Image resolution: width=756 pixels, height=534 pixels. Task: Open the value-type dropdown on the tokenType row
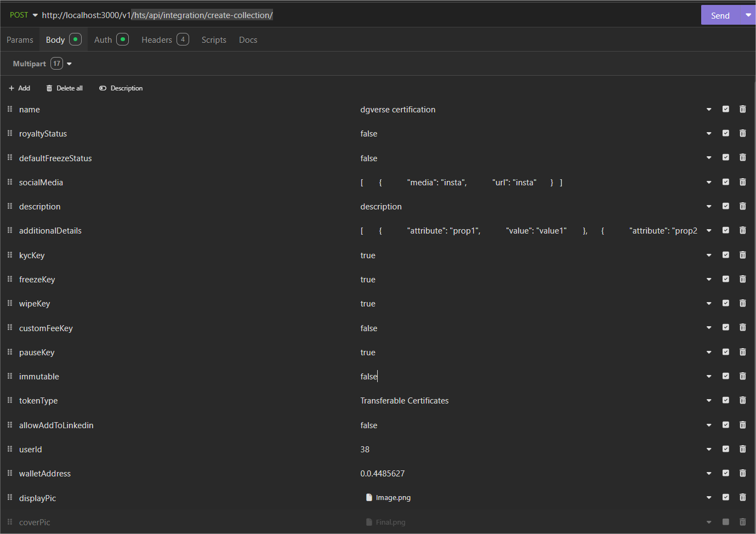[708, 400]
